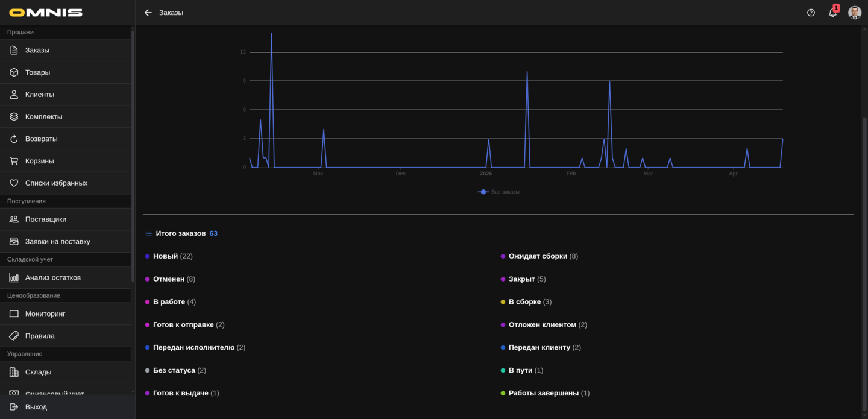
Task: Click the back arrow next to Заказы
Action: pyautogui.click(x=148, y=13)
